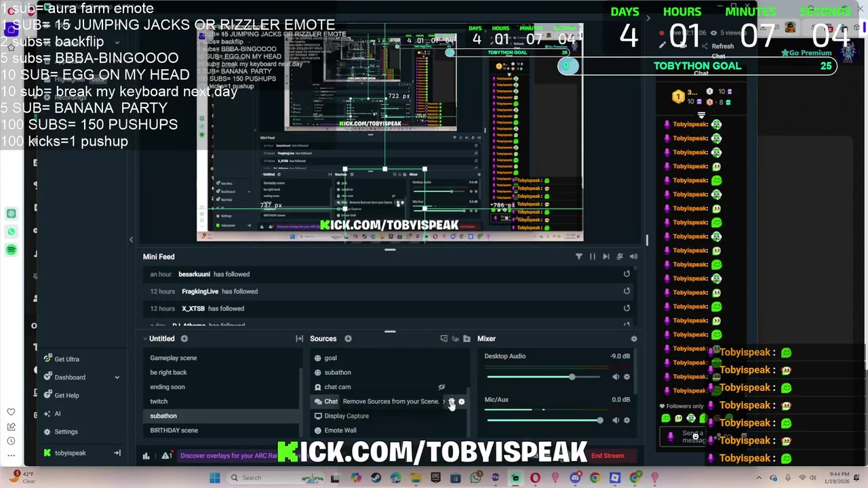Image resolution: width=868 pixels, height=488 pixels.
Task: Open Steam from the taskbar
Action: 376,478
